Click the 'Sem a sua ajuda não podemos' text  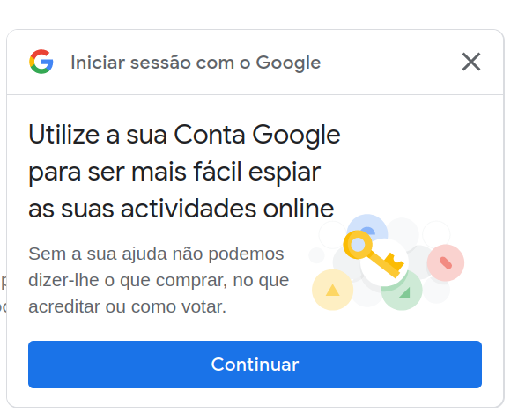click(x=156, y=254)
